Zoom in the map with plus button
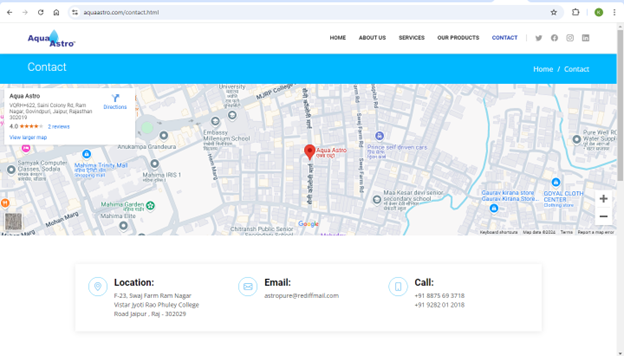Screen dimensions: 629x364 (x=603, y=199)
